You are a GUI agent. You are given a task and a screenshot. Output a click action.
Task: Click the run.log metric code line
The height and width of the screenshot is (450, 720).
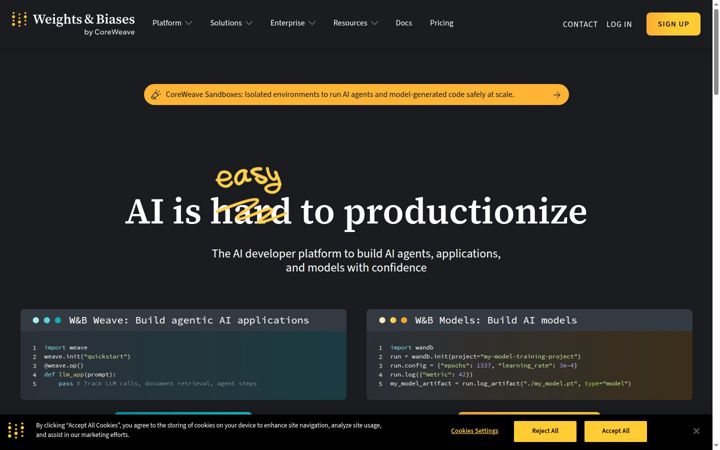click(431, 374)
